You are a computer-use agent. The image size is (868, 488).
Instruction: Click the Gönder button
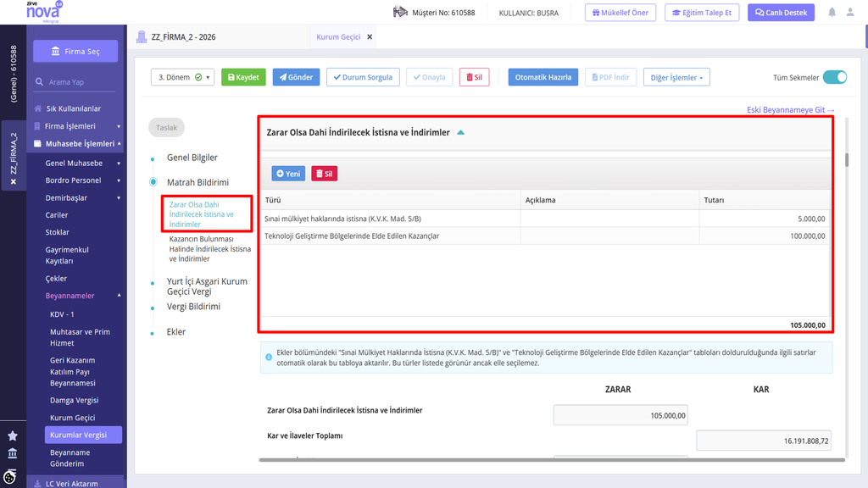296,77
